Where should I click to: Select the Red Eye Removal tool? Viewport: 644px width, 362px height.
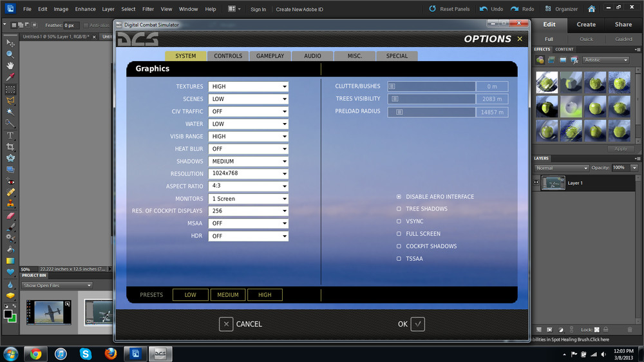[x=10, y=181]
